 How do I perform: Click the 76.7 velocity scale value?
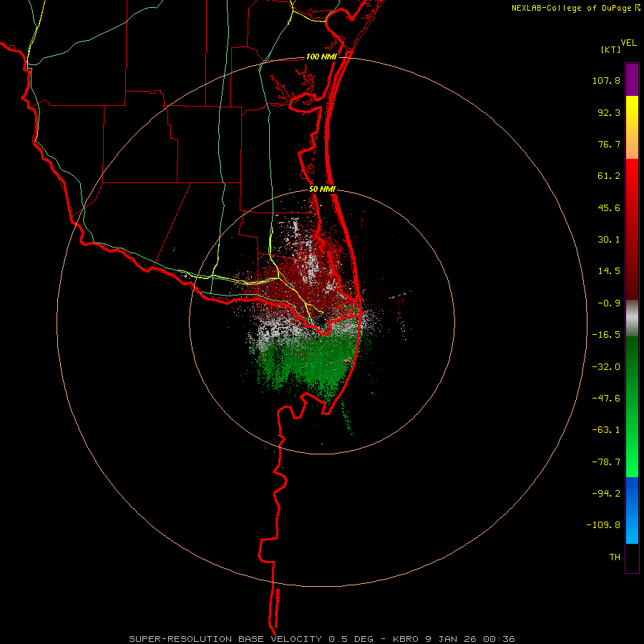[x=609, y=144]
